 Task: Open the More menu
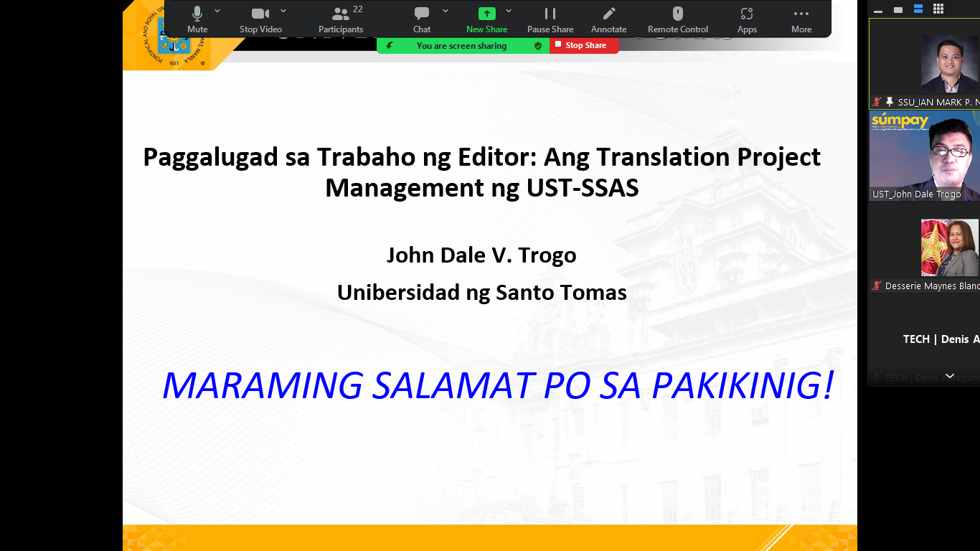pyautogui.click(x=801, y=19)
